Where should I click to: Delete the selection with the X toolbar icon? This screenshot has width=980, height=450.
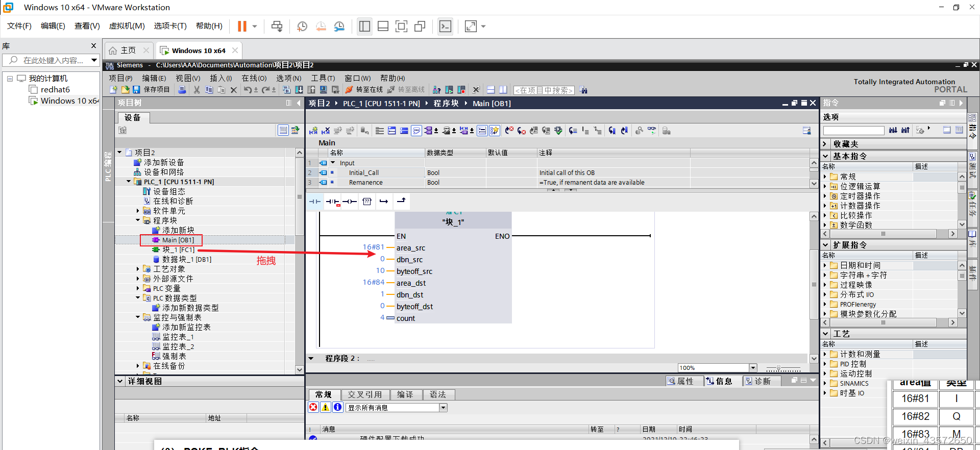[x=234, y=90]
